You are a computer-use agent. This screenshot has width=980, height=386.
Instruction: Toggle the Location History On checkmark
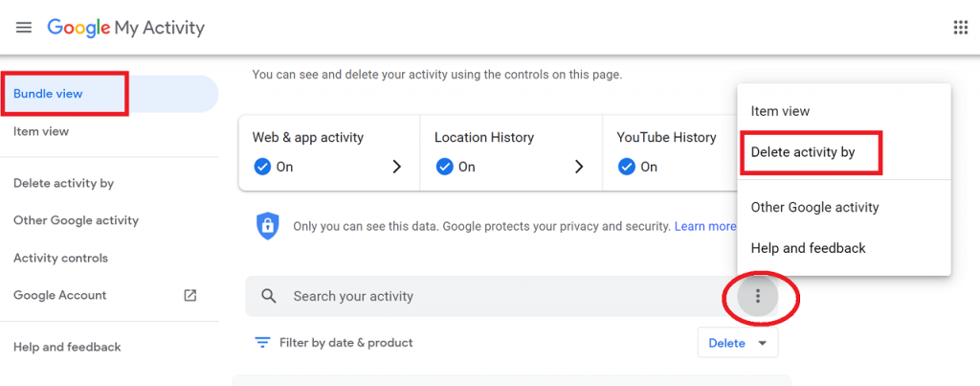click(x=444, y=167)
